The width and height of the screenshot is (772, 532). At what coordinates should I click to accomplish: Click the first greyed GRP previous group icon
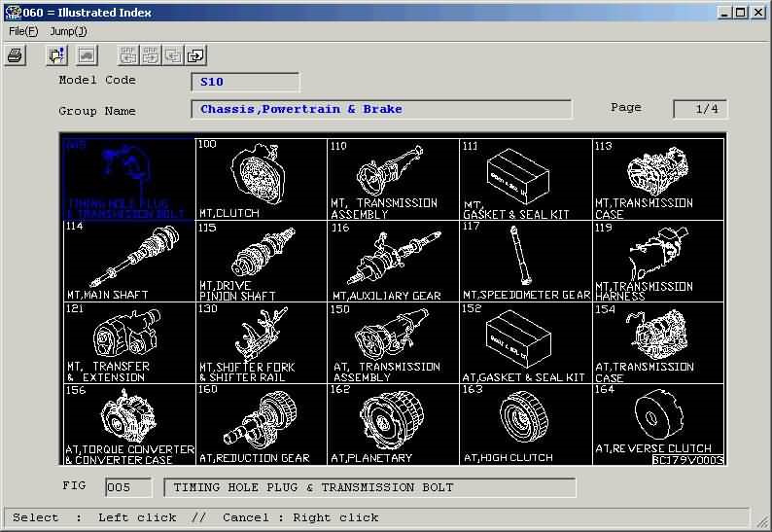128,55
